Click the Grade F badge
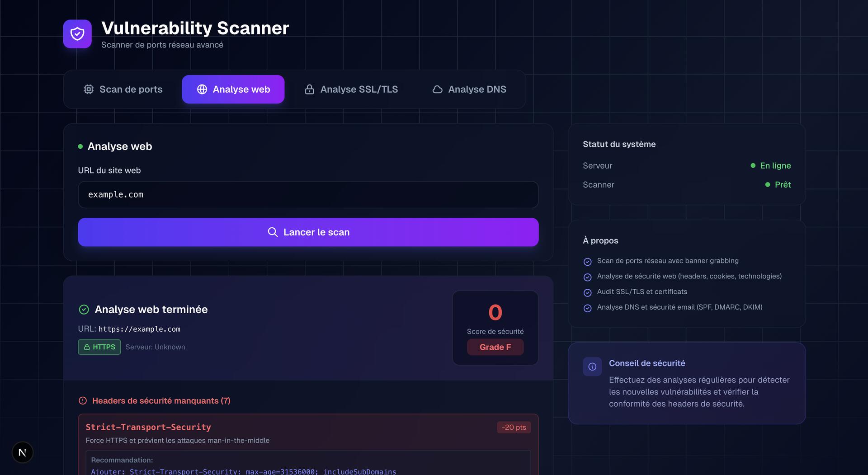 click(x=495, y=347)
